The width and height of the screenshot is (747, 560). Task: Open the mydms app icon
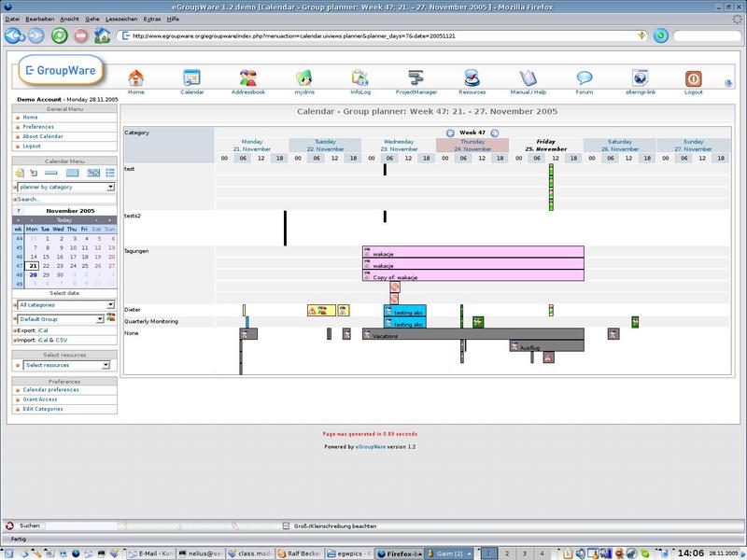tap(303, 78)
